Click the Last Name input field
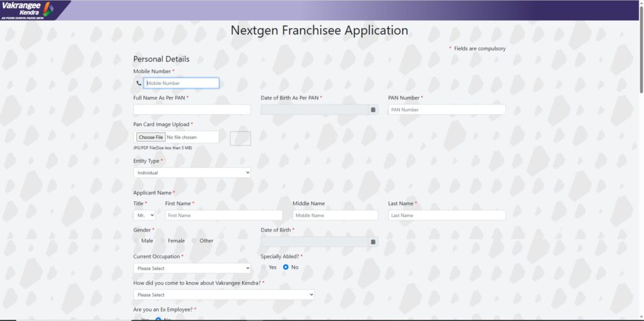The height and width of the screenshot is (321, 644). [x=447, y=215]
